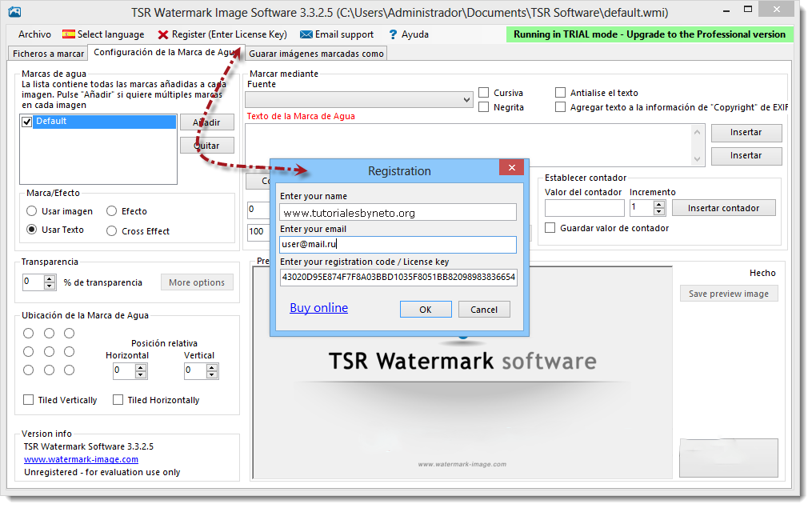The width and height of the screenshot is (812, 508).
Task: Click the registration code field
Action: pos(398,277)
